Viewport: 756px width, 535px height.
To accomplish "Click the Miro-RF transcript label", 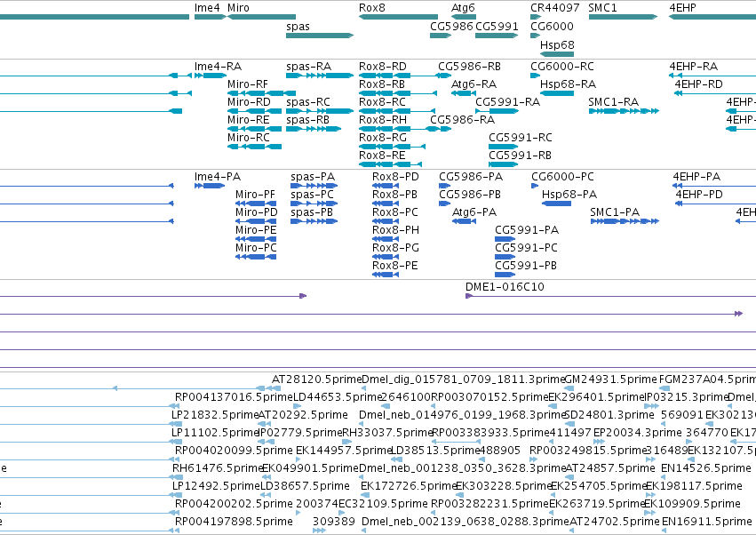I will [247, 84].
